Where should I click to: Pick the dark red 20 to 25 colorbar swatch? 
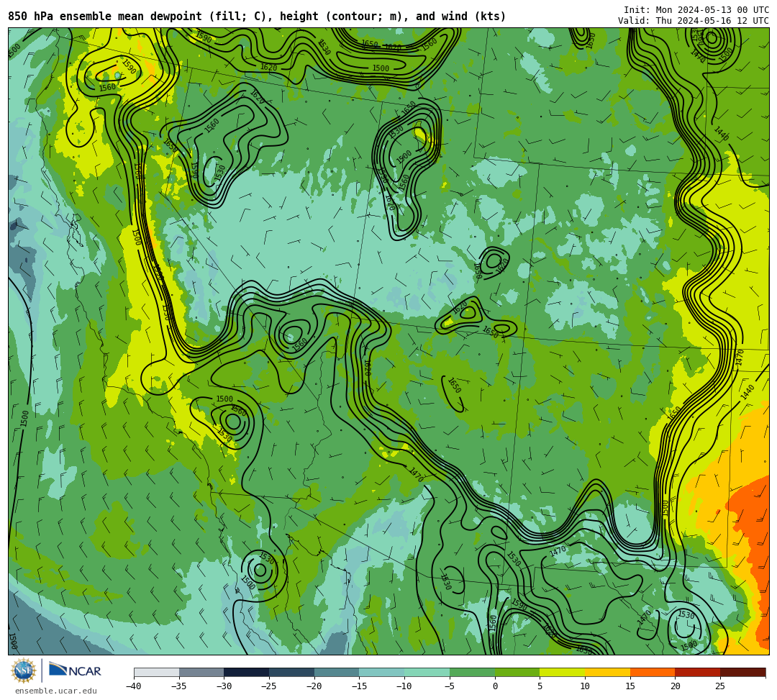(x=698, y=672)
